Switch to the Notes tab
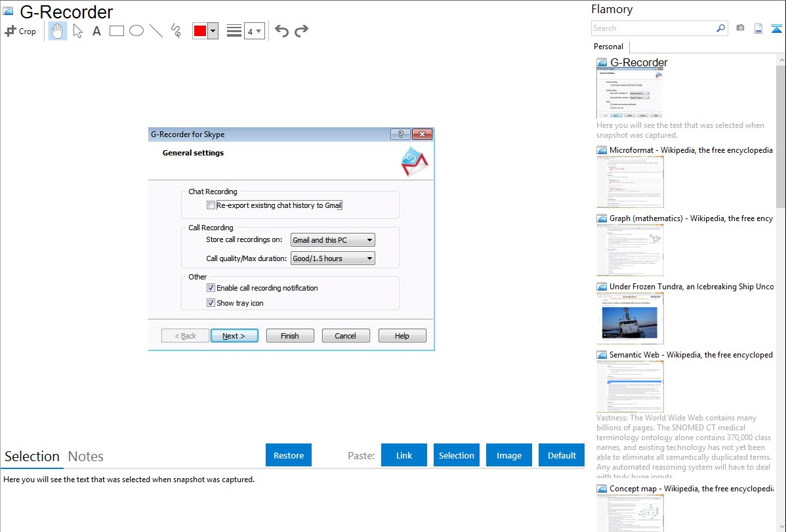 (x=86, y=457)
